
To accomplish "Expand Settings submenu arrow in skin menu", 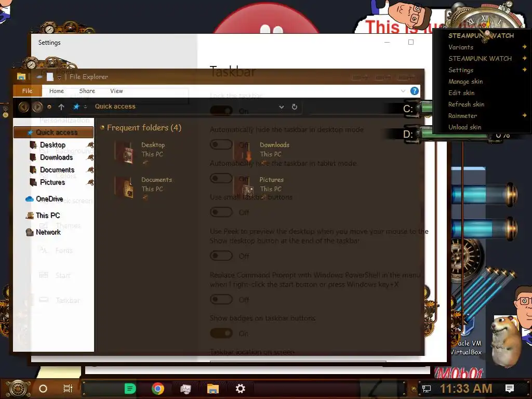I will 525,70.
